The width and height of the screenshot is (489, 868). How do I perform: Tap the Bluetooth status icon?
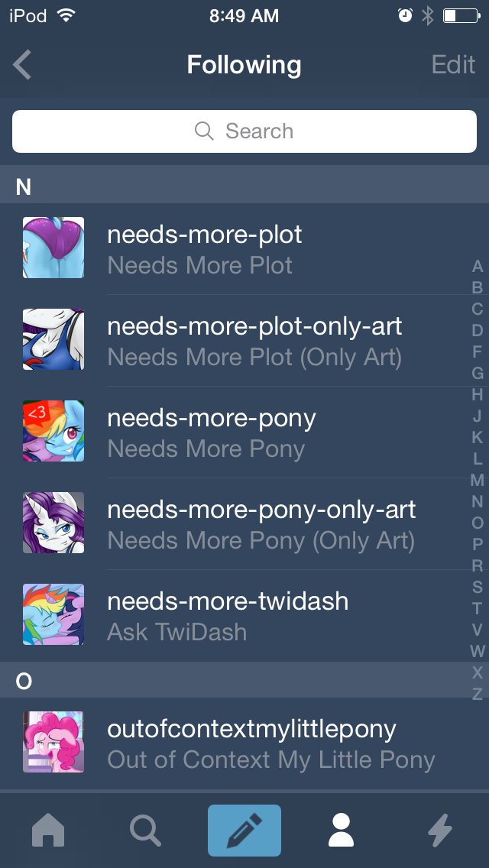(x=427, y=16)
